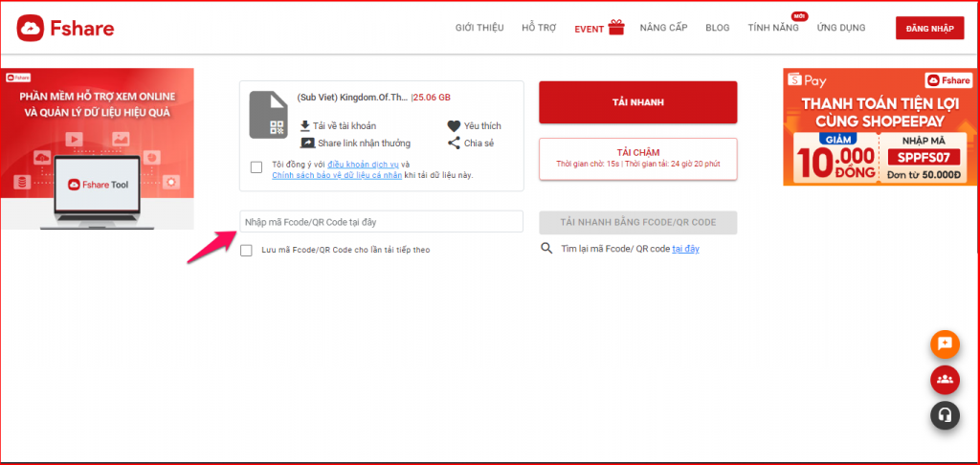The height and width of the screenshot is (465, 980).
Task: Click the download-to-account icon
Action: [305, 125]
